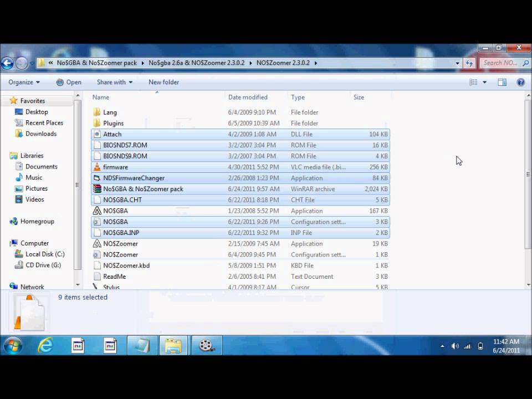Viewport: 532px width, 399px height.
Task: Sort by the Type column header
Action: pyautogui.click(x=298, y=98)
